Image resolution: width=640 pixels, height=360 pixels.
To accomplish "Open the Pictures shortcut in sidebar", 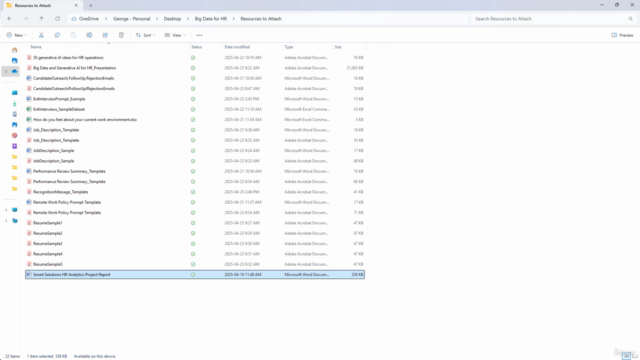I will coord(15,124).
